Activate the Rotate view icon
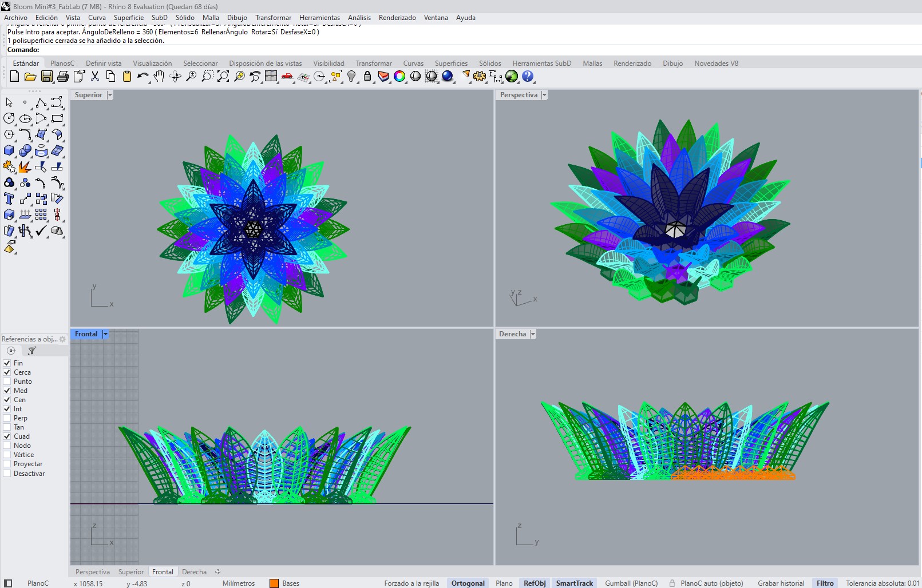922x588 pixels. coord(175,76)
